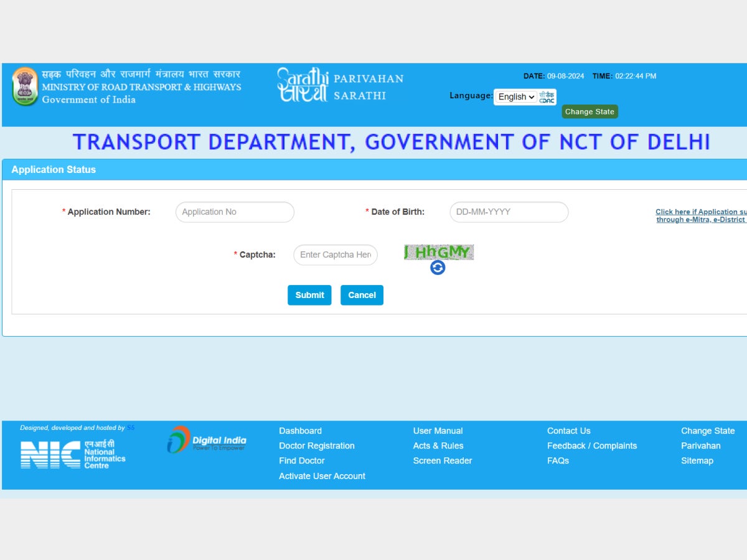The width and height of the screenshot is (747, 560).
Task: Open Doctor Registration
Action: point(316,446)
